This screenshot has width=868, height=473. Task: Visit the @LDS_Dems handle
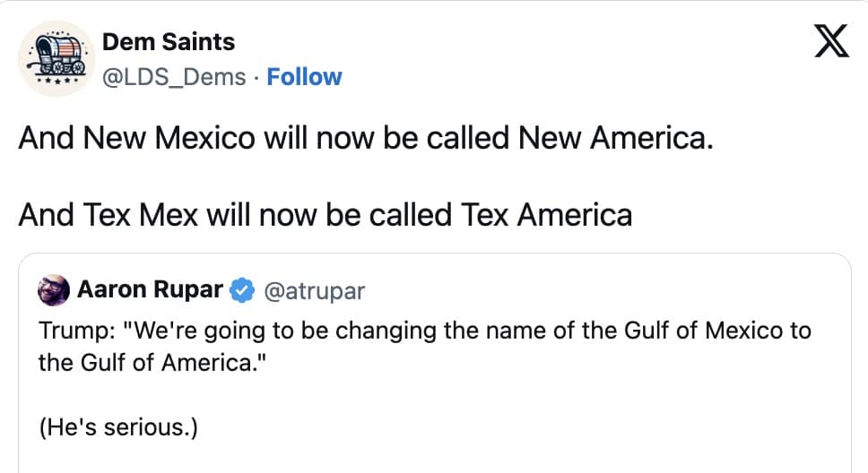[174, 77]
